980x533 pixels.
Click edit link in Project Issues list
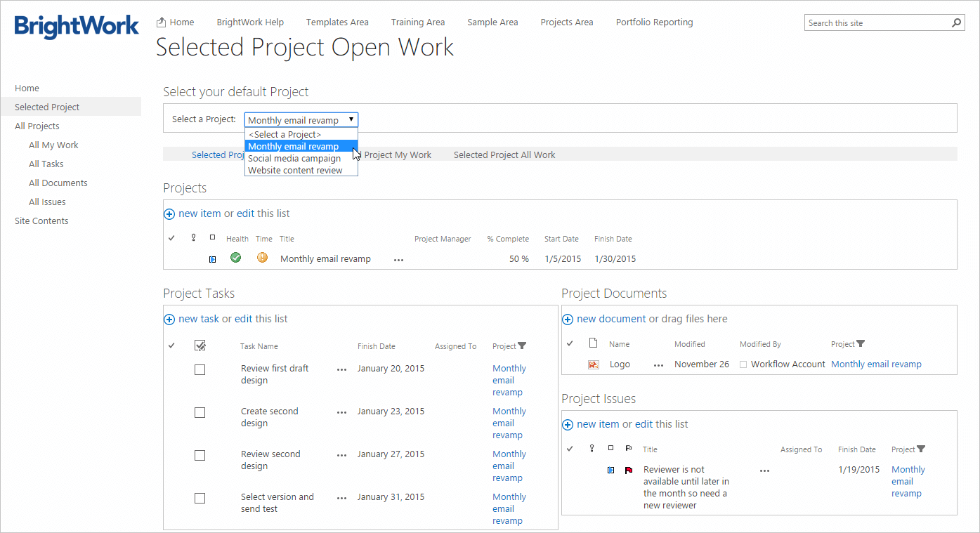[x=643, y=424]
